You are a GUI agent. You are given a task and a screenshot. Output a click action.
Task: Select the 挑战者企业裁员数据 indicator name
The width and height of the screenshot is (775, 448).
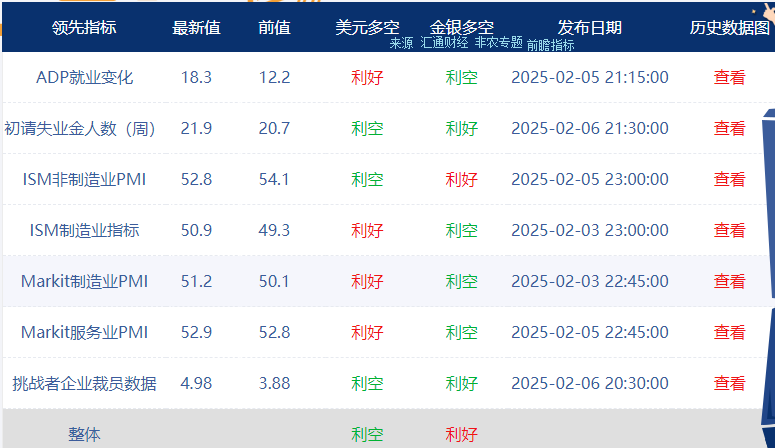coord(85,383)
